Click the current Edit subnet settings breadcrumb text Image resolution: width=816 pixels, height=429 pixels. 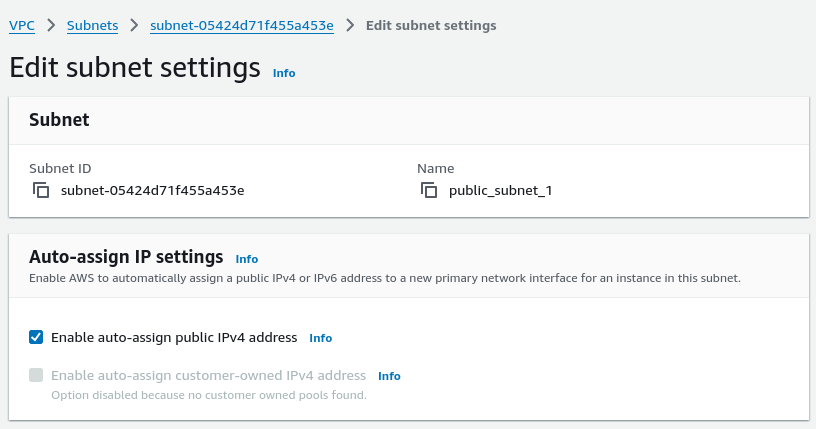point(431,26)
